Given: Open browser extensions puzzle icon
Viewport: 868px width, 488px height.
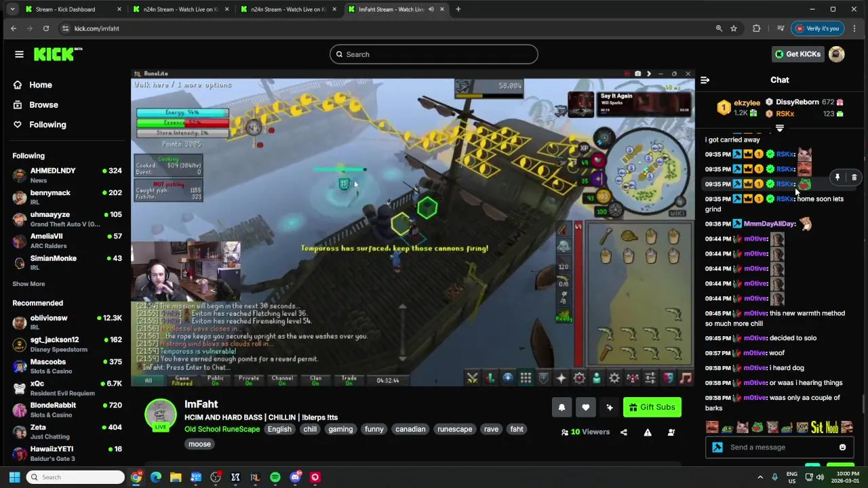Looking at the screenshot, I should pos(756,28).
